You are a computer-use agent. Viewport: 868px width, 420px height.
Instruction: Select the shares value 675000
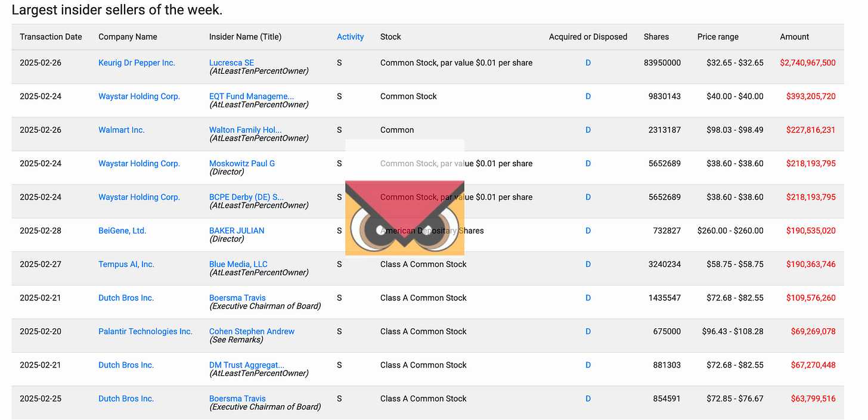point(667,331)
